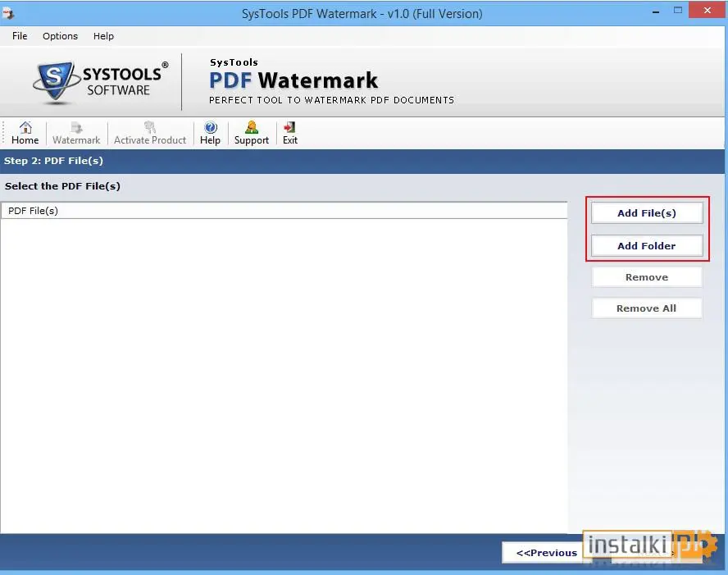Click the Remove button
This screenshot has height=575, width=728.
(x=647, y=277)
